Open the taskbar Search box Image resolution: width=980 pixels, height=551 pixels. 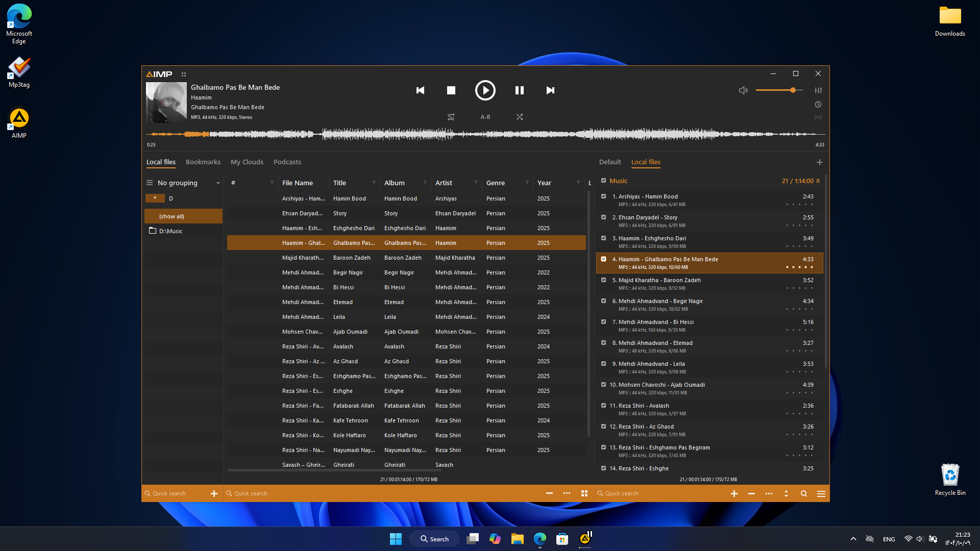434,539
